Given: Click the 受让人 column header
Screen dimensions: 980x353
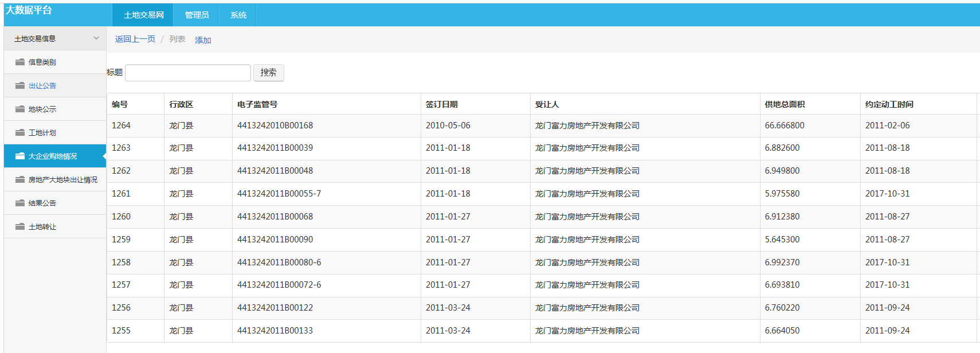Looking at the screenshot, I should 547,104.
